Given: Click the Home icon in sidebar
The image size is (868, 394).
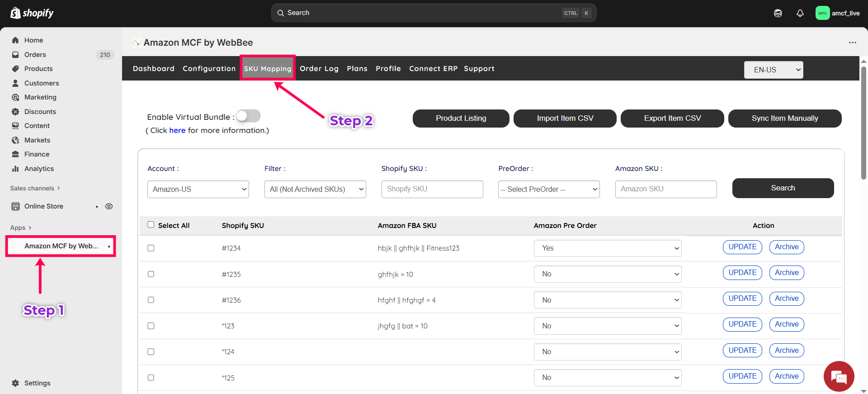Looking at the screenshot, I should point(15,40).
